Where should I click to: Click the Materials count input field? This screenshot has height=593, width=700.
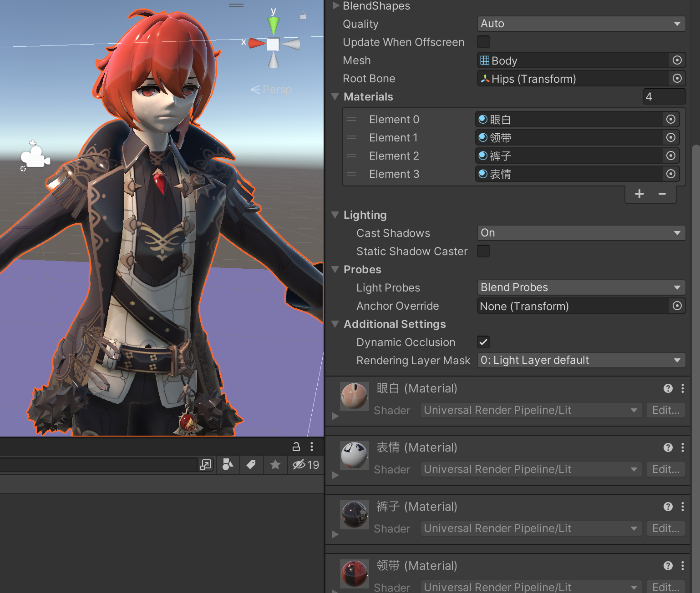pos(664,96)
